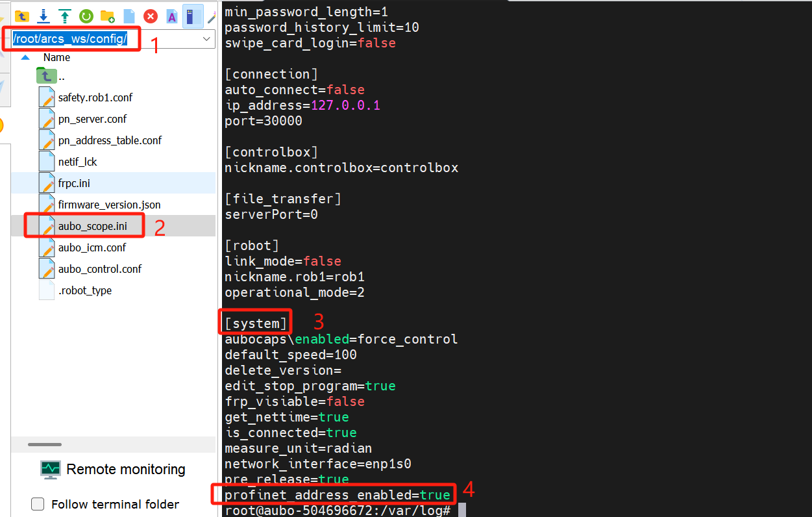This screenshot has height=517, width=812.
Task: Click the terminal prompt root@aubo-504696672
Action: click(338, 511)
